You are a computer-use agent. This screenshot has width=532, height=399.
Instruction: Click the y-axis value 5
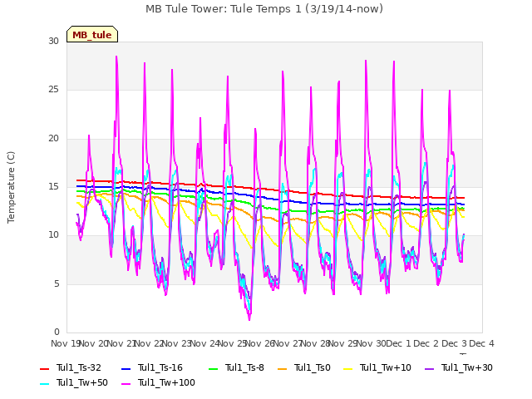(57, 283)
